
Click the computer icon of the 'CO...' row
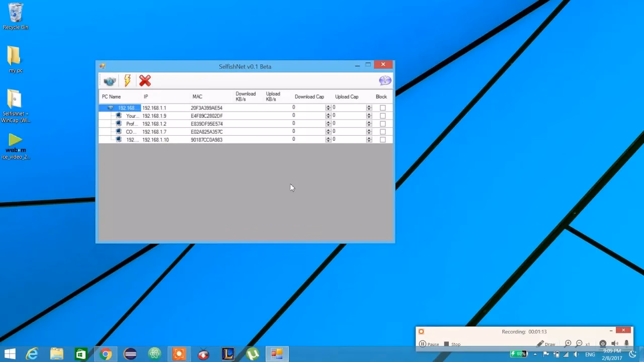pyautogui.click(x=119, y=132)
